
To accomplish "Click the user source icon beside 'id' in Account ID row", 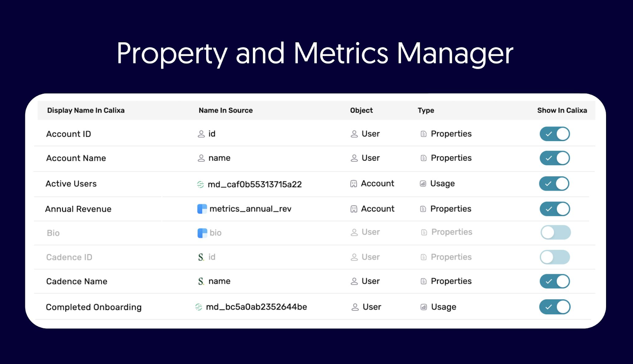I will coord(201,134).
